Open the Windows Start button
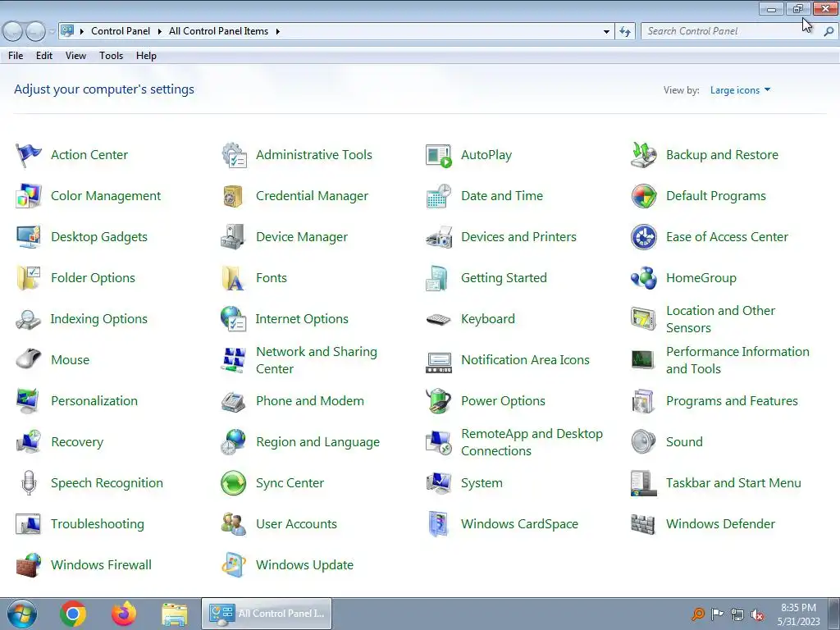Screen dimensions: 840x630 pos(22,614)
